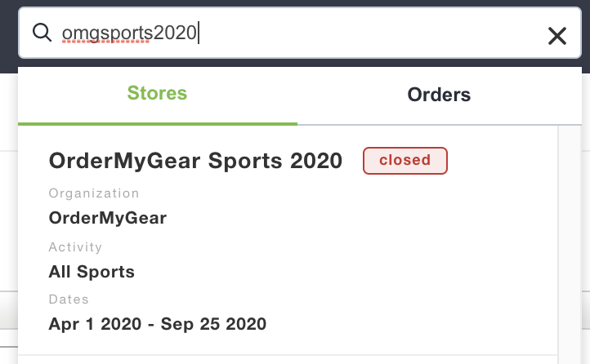Viewport: 590px width, 364px height.
Task: Click the Dates field label
Action: click(x=69, y=299)
